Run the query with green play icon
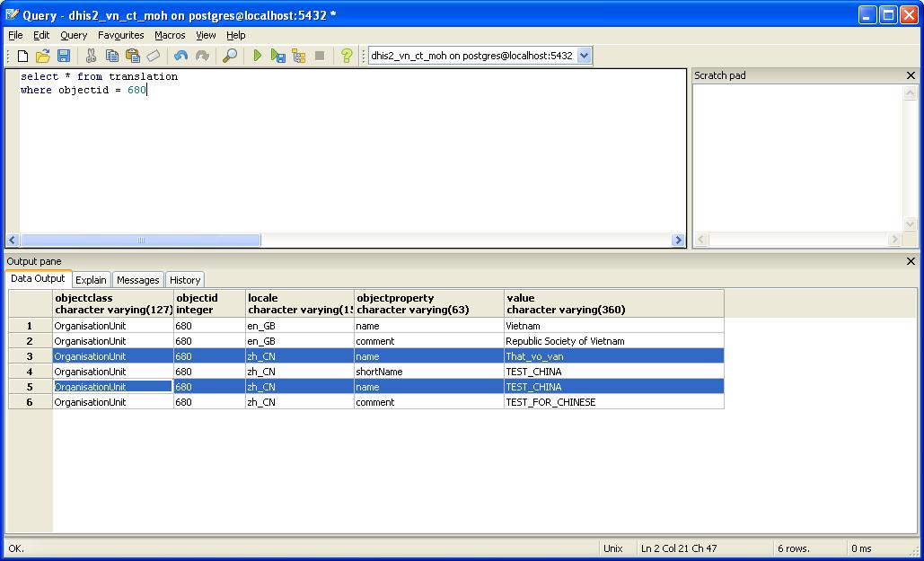The width and height of the screenshot is (924, 561). point(258,56)
